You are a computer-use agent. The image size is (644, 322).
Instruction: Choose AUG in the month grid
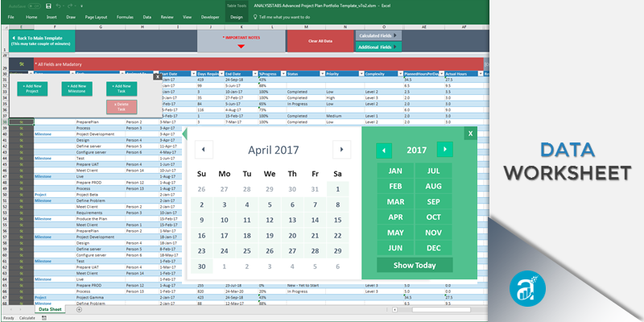pos(434,186)
